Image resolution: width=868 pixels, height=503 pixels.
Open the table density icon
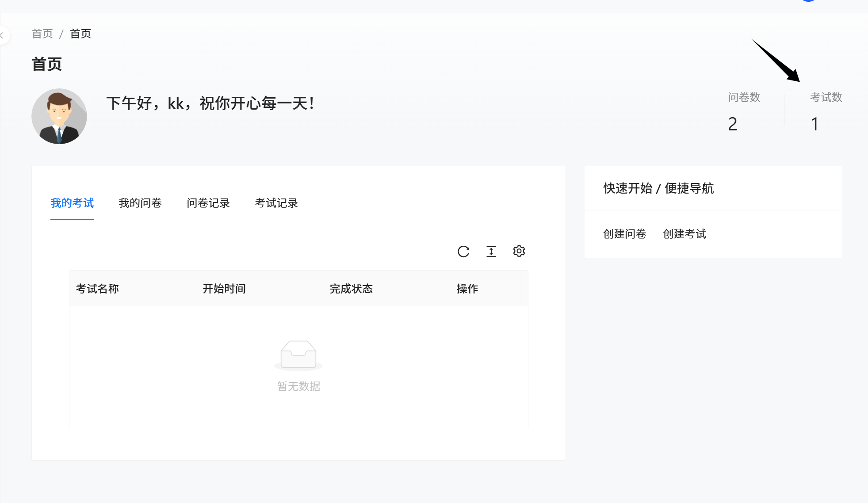pos(491,251)
